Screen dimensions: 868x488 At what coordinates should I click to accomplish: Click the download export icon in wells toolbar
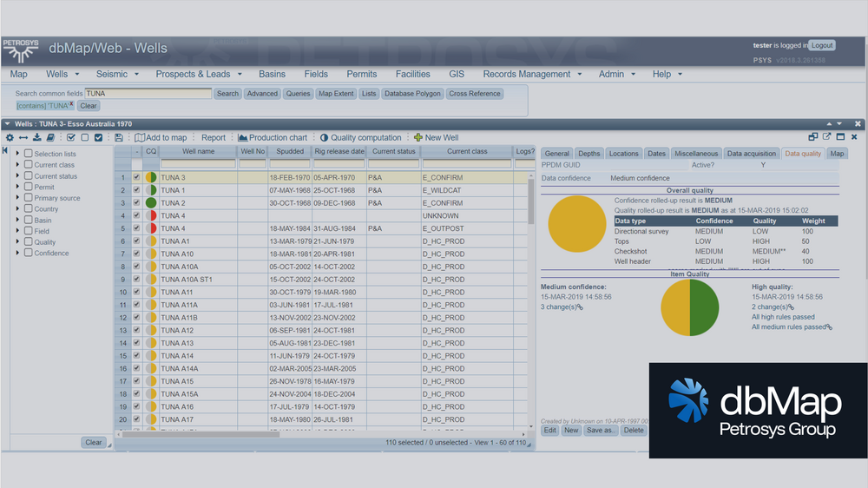37,137
